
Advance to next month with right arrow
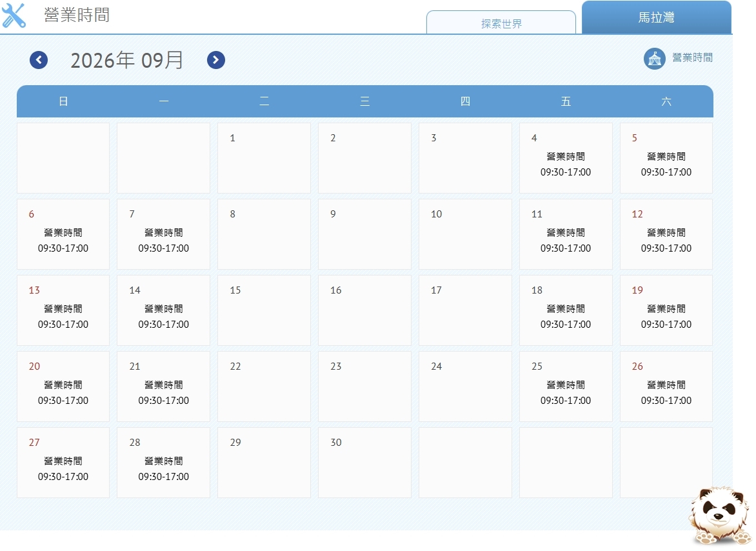coord(216,60)
